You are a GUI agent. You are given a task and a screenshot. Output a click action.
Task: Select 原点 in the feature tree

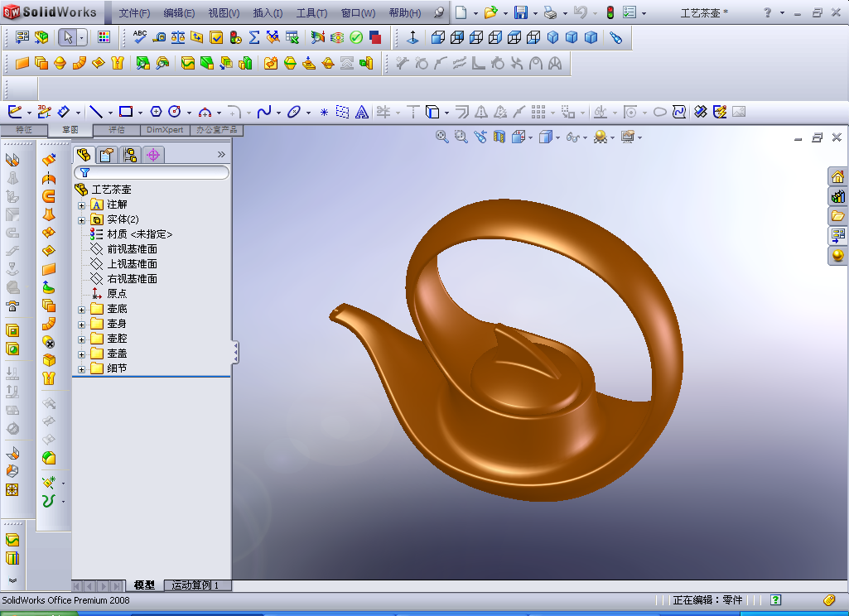(117, 293)
